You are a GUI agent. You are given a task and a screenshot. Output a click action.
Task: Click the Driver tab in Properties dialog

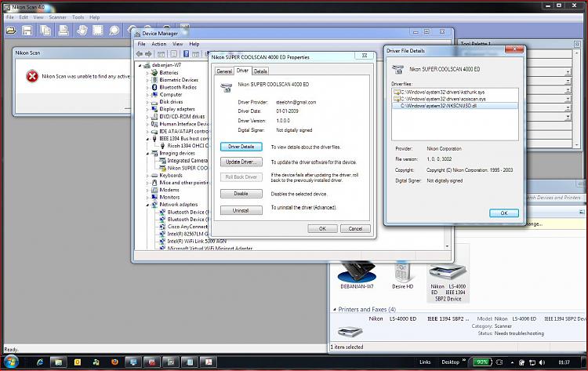click(242, 71)
